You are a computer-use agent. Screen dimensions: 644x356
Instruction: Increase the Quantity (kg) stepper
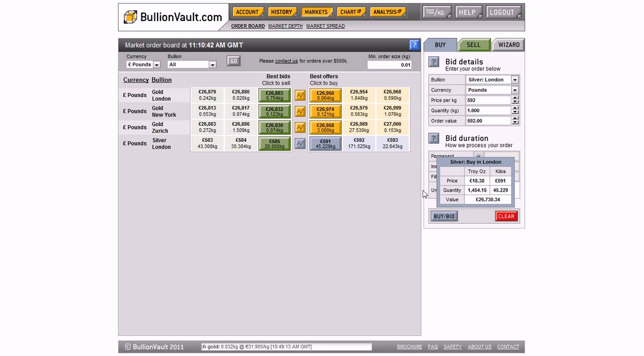515,108
